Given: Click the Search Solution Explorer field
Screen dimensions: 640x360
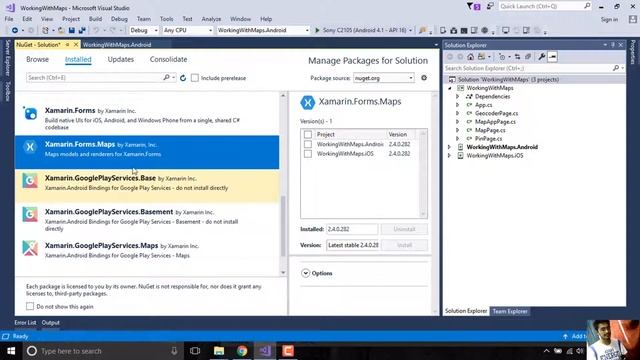Looking at the screenshot, I should pyautogui.click(x=534, y=68).
